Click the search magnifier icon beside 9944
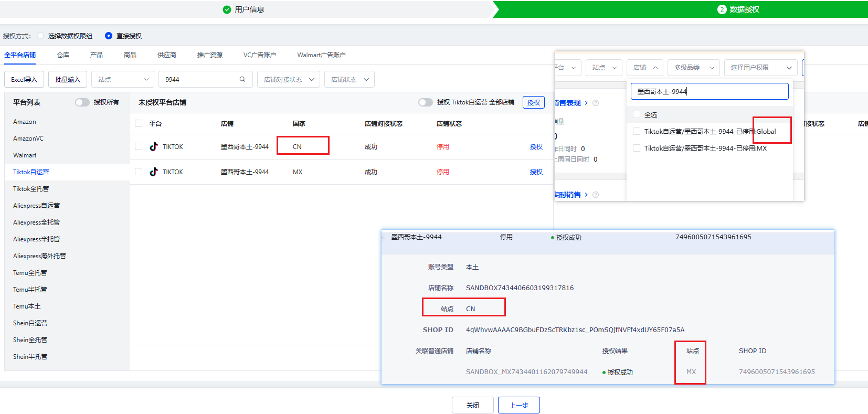 [242, 79]
